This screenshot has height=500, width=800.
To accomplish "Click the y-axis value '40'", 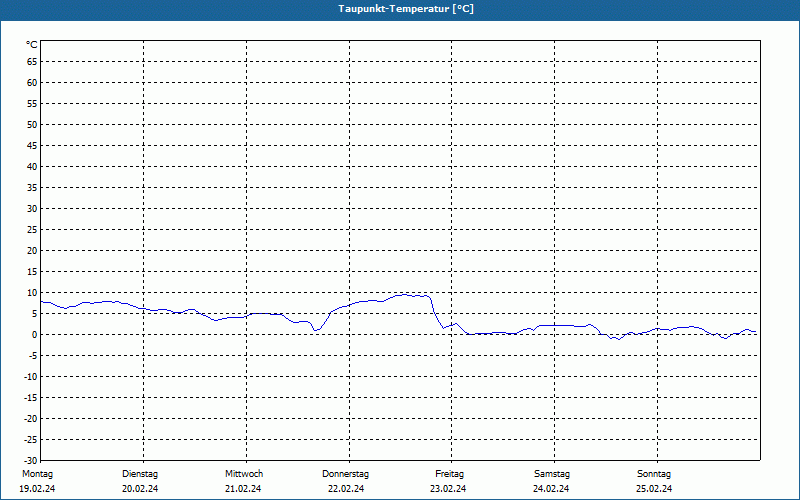I will pyautogui.click(x=32, y=166).
